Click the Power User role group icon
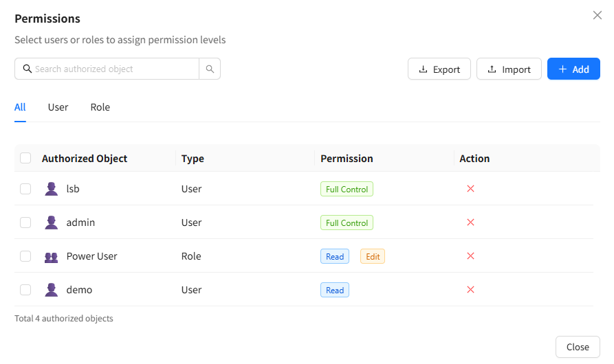614x364 pixels. click(51, 257)
